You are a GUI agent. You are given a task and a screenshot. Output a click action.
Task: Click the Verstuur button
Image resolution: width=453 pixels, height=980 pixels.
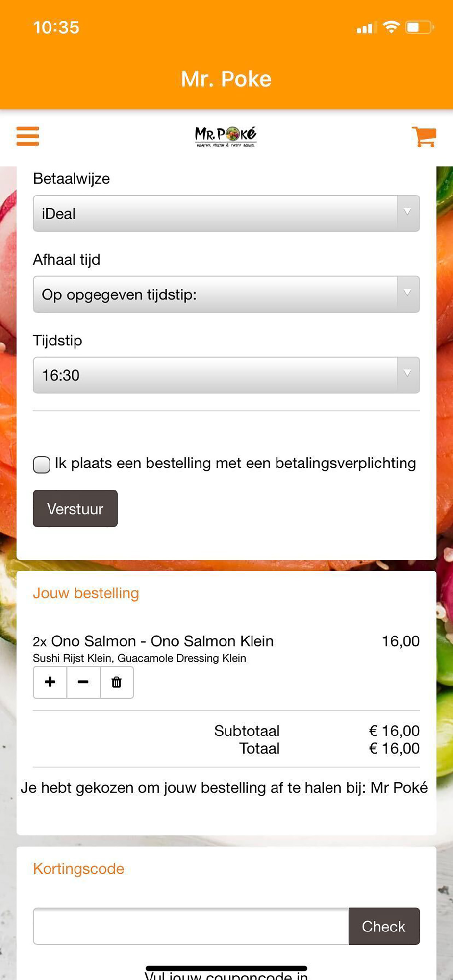coord(75,509)
